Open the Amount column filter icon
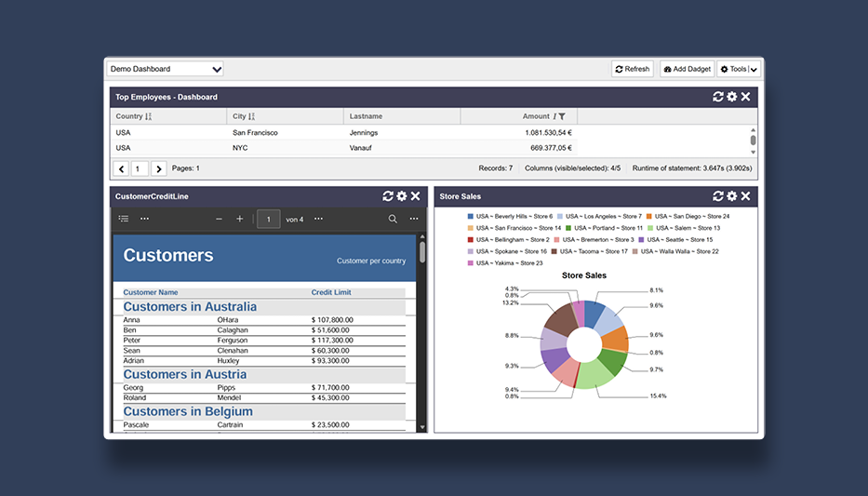The image size is (868, 496). pos(562,116)
